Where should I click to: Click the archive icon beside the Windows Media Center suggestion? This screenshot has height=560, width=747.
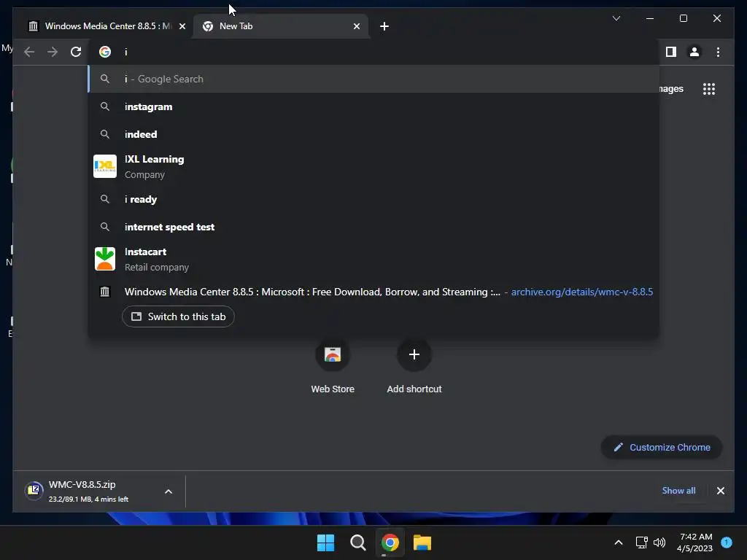click(105, 292)
